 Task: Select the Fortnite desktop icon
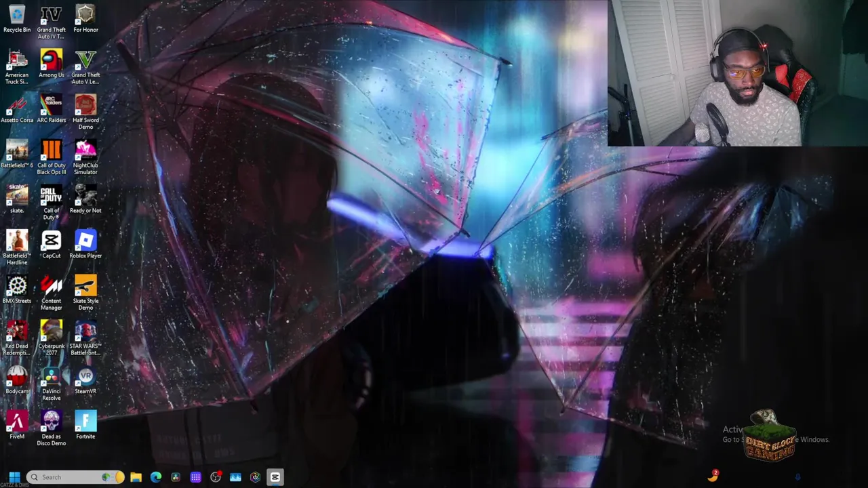tap(85, 426)
